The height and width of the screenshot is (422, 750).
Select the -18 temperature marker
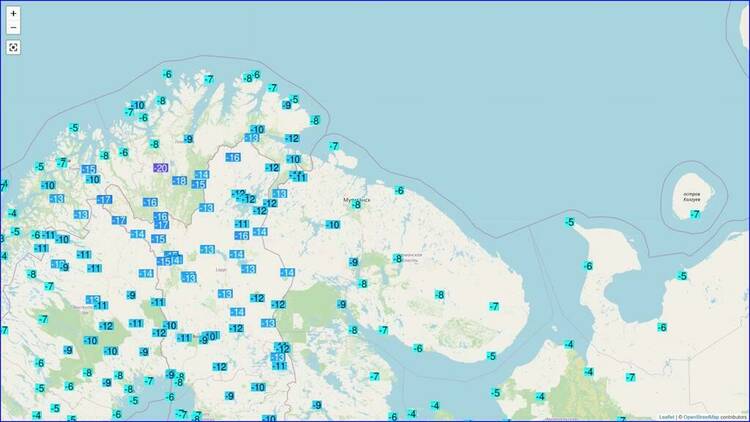click(x=179, y=180)
